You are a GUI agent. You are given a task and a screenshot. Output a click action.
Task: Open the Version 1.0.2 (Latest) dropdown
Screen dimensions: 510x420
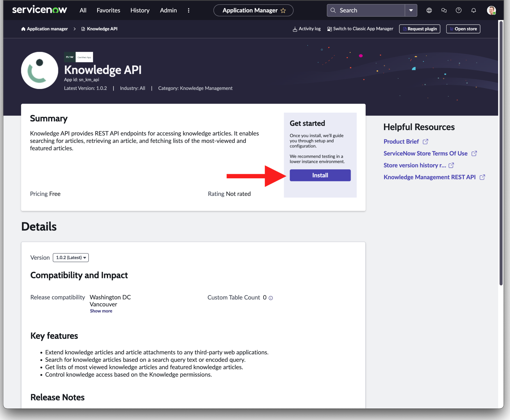(71, 257)
